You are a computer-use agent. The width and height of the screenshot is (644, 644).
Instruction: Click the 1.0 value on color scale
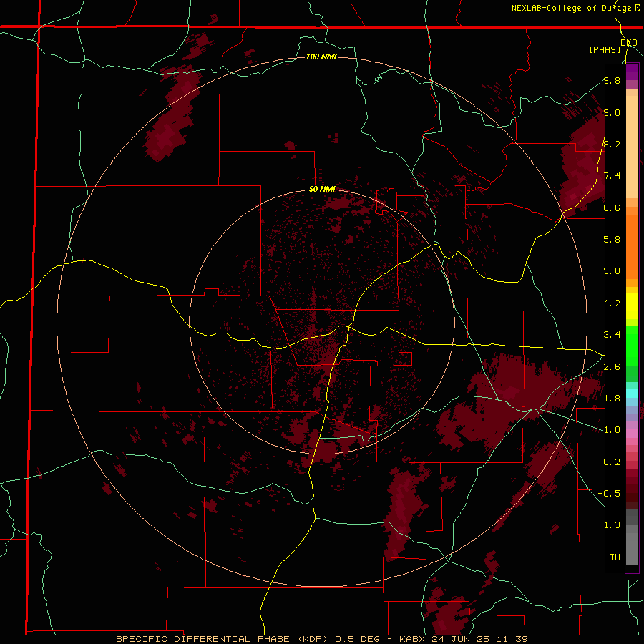(x=612, y=430)
